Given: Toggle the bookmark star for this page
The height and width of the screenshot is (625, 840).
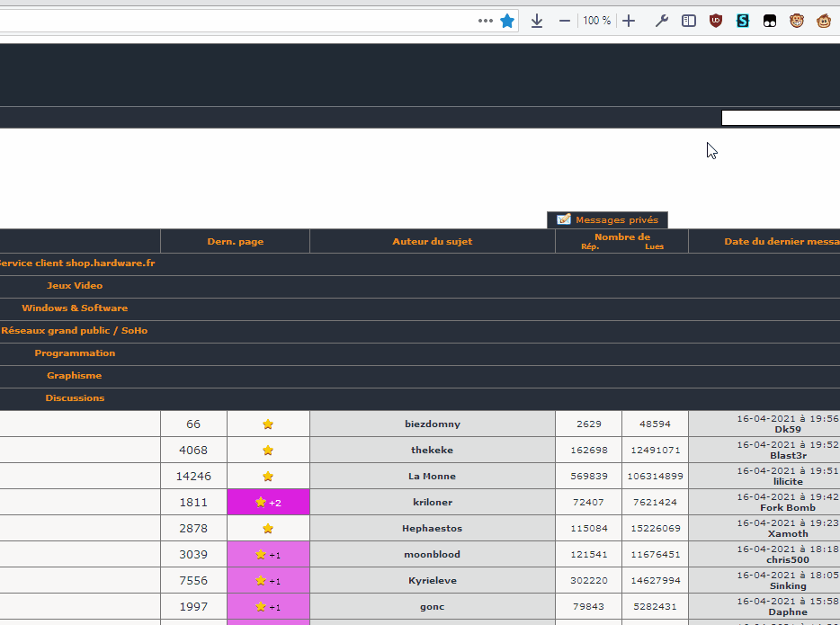Looking at the screenshot, I should tap(507, 20).
